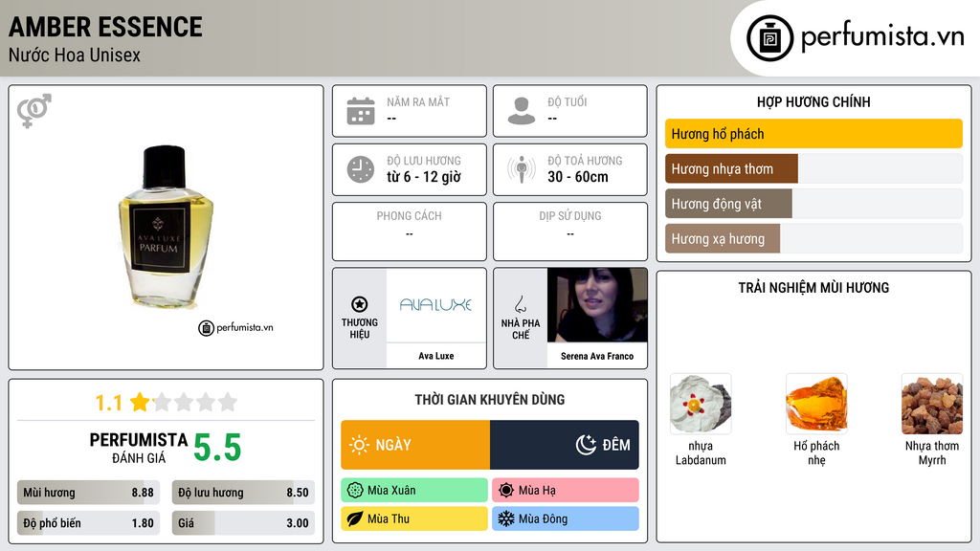The width and height of the screenshot is (980, 551).
Task: Click the Dịp sử dụng info card
Action: (570, 231)
